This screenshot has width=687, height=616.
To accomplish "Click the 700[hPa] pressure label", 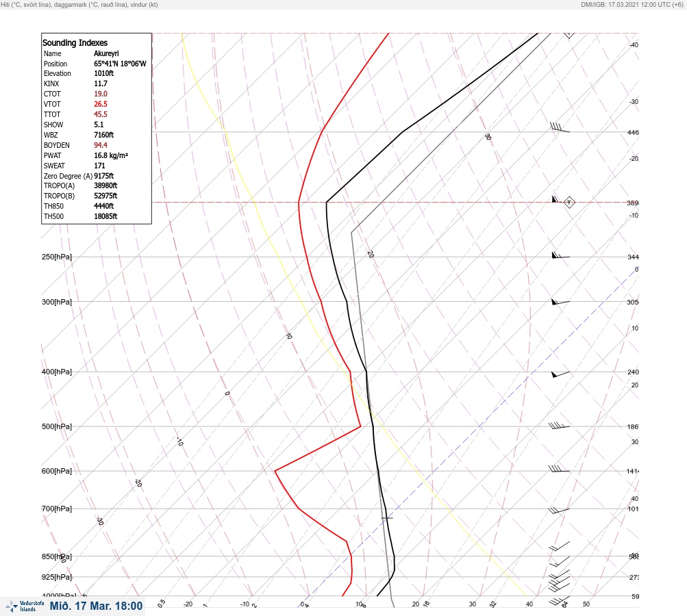I will pyautogui.click(x=57, y=509).
